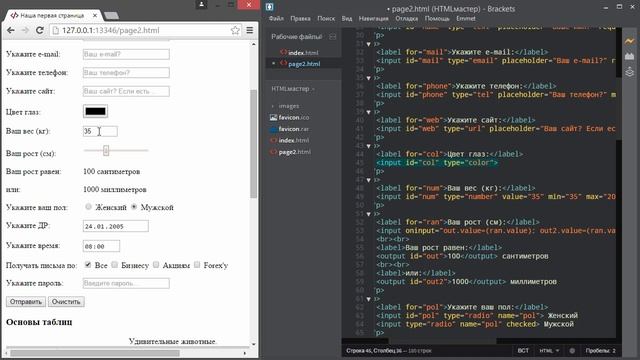
Task: Click the time field 08:00
Action: coord(101,246)
